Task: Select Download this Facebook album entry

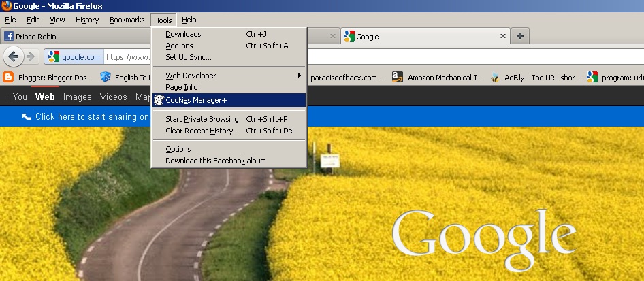Action: pos(229,161)
